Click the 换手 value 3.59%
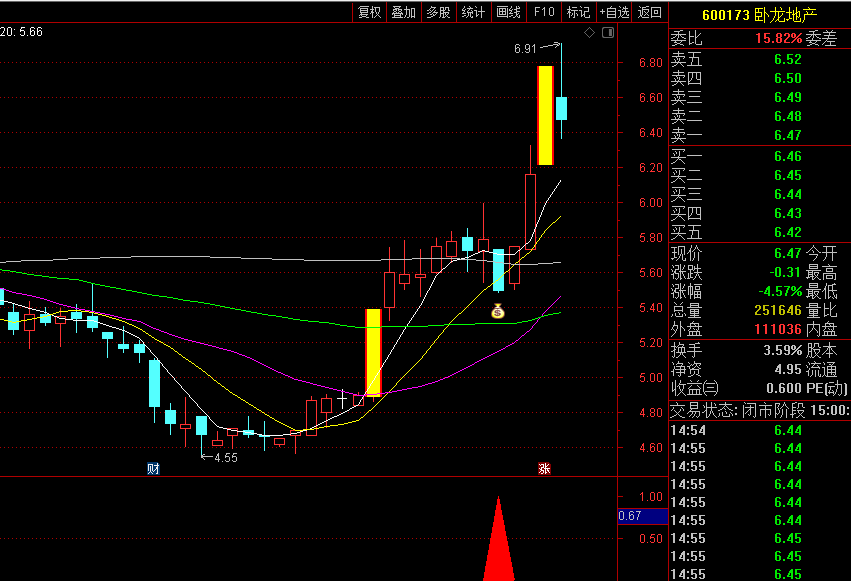Screen dimensions: 851x581 (783, 350)
